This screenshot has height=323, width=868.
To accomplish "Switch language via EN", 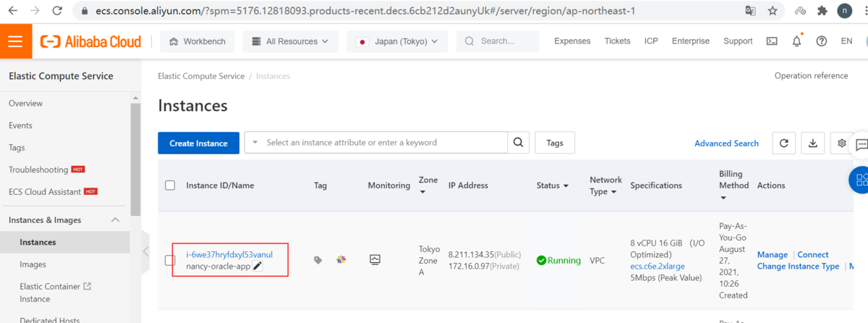I will pyautogui.click(x=846, y=41).
